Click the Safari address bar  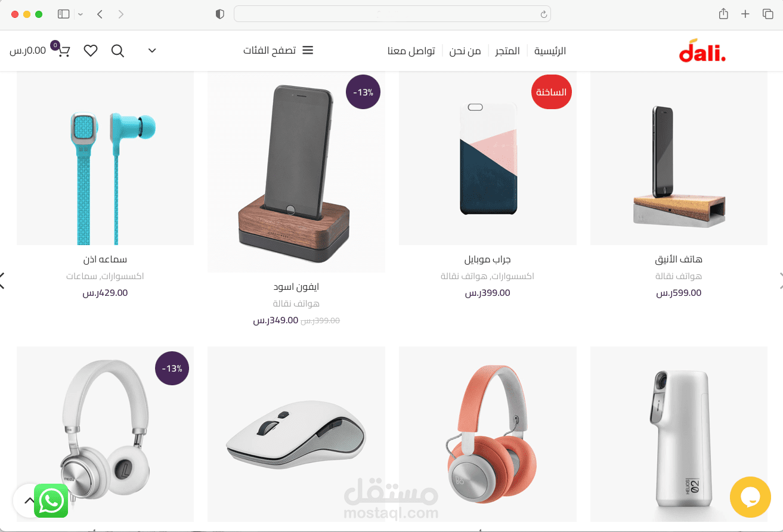pos(392,14)
